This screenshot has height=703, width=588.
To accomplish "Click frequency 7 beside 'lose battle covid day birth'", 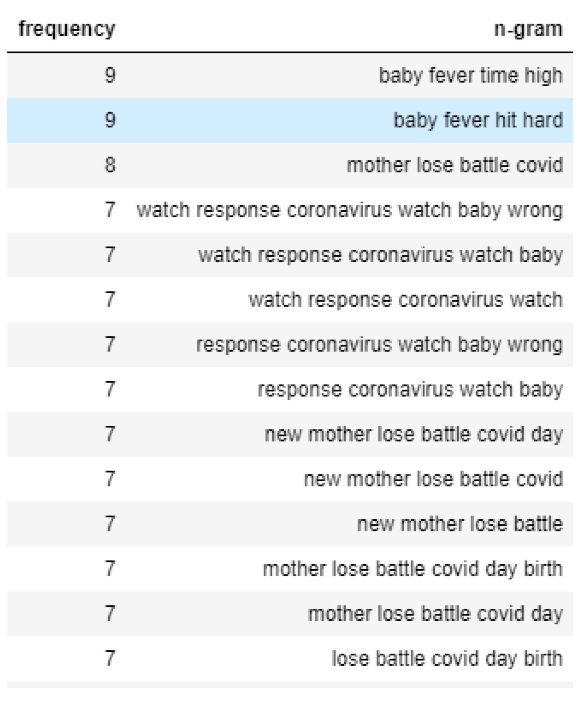I will pos(110,659).
